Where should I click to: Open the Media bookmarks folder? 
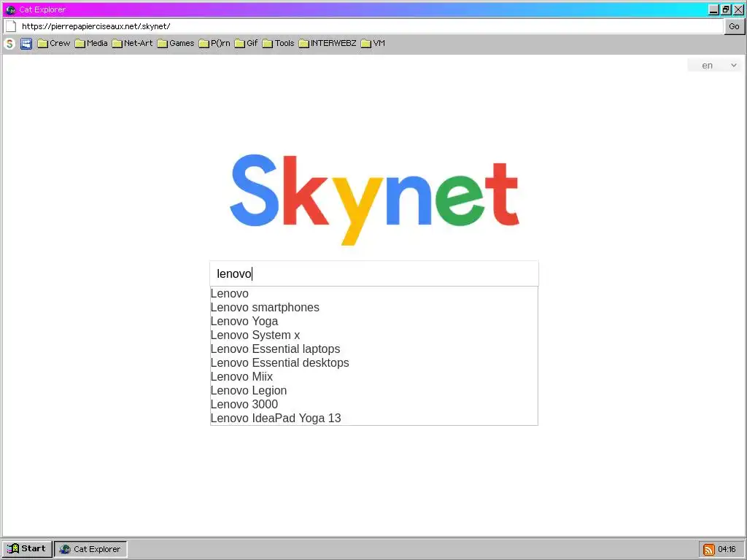pyautogui.click(x=91, y=43)
